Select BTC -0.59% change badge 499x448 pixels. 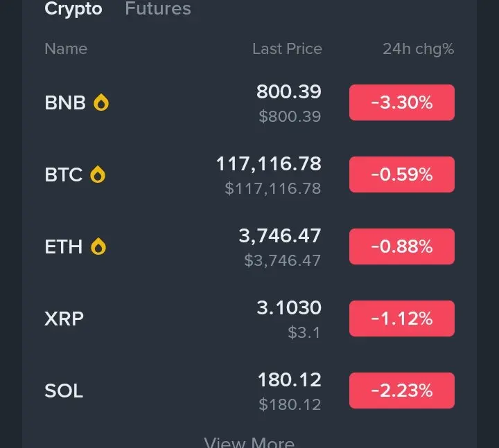point(401,174)
